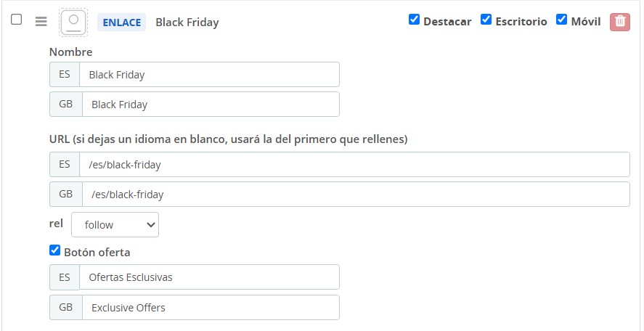Click the Móvil label text
The height and width of the screenshot is (331, 644).
click(586, 22)
